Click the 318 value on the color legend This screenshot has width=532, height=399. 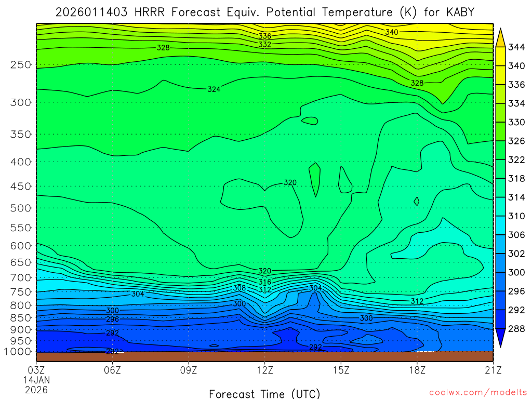pyautogui.click(x=516, y=179)
